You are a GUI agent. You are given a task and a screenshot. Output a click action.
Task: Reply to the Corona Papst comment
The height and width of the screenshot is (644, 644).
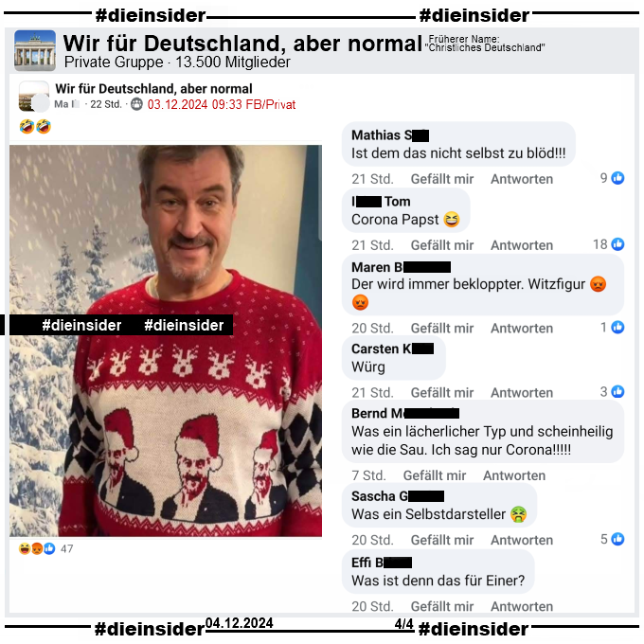point(522,245)
